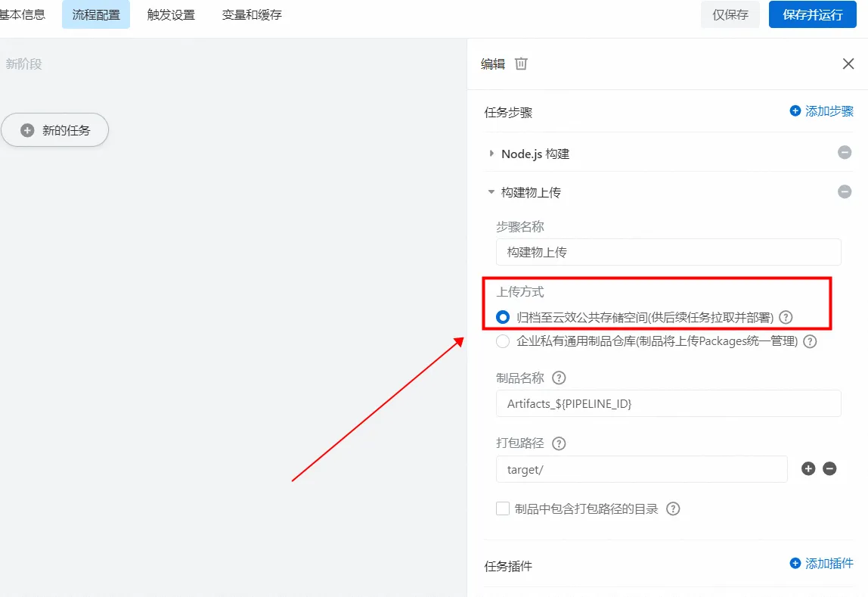Remove the 构建物上传 step
Screen dimensions: 868x597
[x=845, y=191]
